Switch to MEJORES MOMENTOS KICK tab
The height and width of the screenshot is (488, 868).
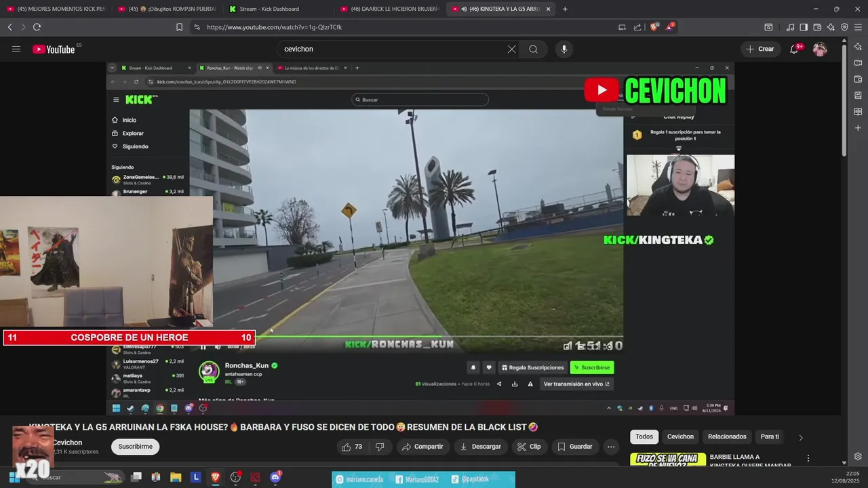[56, 9]
